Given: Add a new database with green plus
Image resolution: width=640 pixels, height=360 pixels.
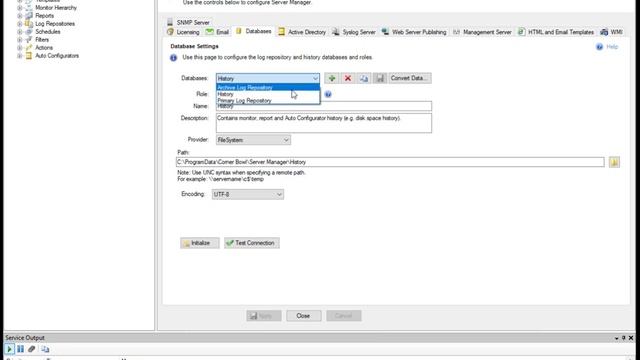Looking at the screenshot, I should pos(331,78).
